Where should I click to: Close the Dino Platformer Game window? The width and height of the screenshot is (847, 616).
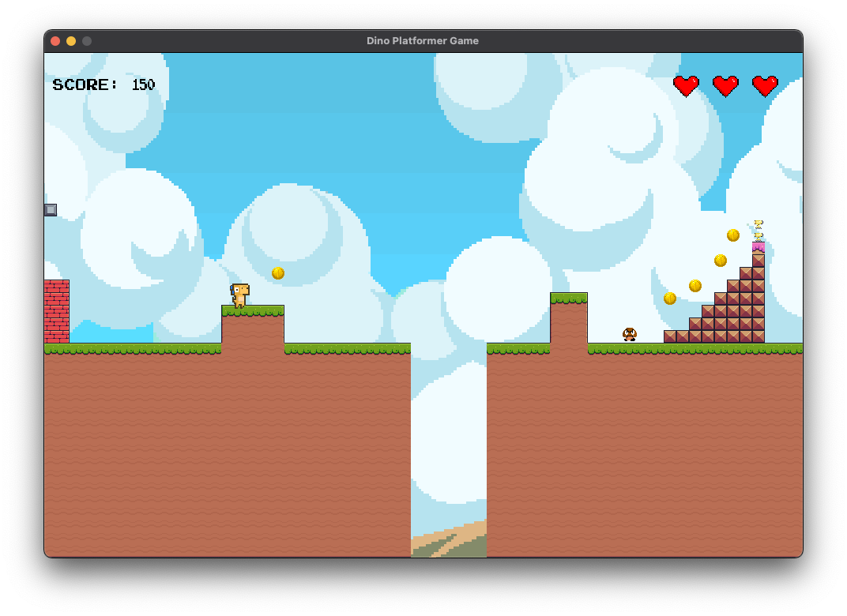[55, 41]
